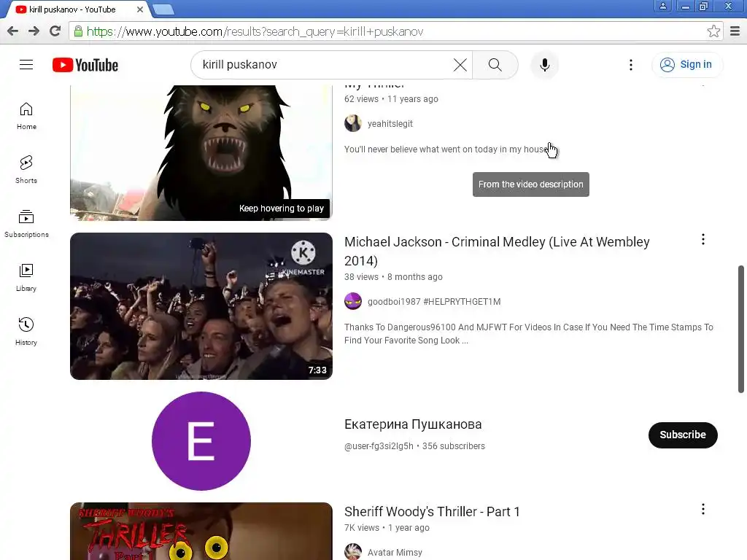Image resolution: width=747 pixels, height=560 pixels.
Task: Open Avatar Mimsy channel avatar
Action: coord(353,552)
